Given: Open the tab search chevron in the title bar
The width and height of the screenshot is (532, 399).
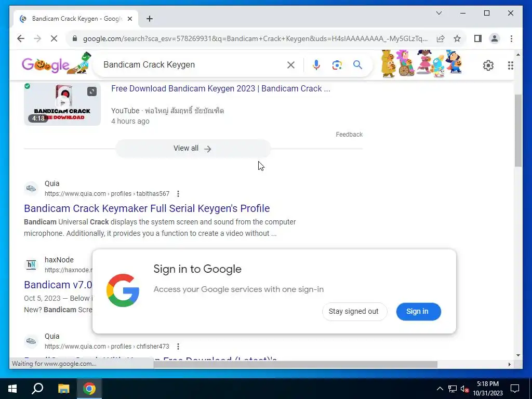Looking at the screenshot, I should click(x=438, y=13).
